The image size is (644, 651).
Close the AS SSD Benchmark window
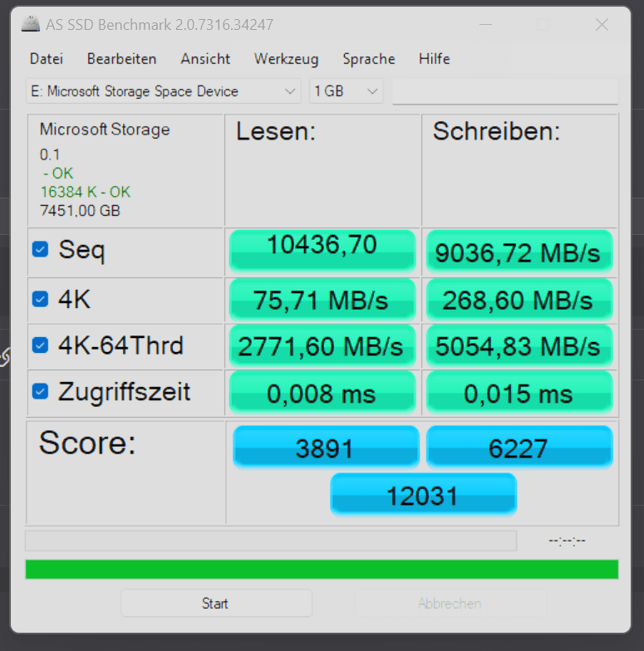[602, 25]
